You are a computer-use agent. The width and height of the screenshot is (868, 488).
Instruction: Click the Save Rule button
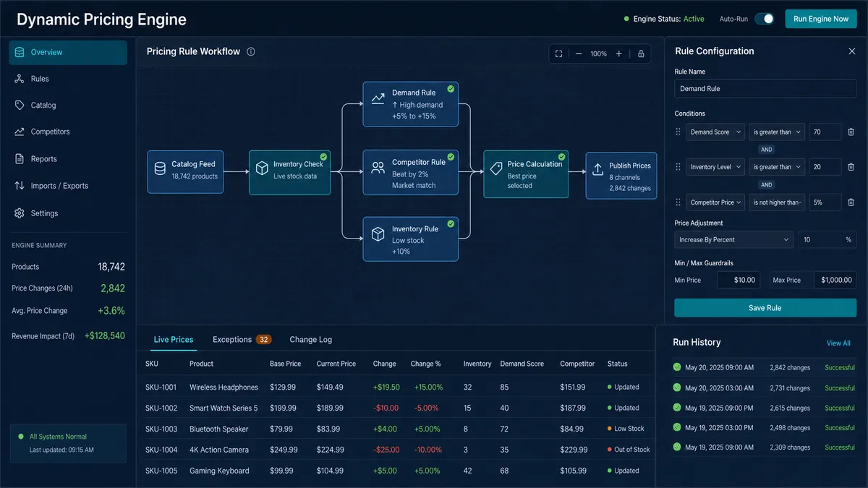click(765, 308)
